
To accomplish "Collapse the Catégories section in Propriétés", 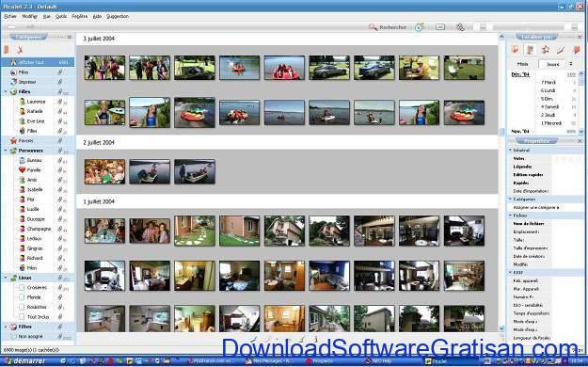I will pos(510,199).
